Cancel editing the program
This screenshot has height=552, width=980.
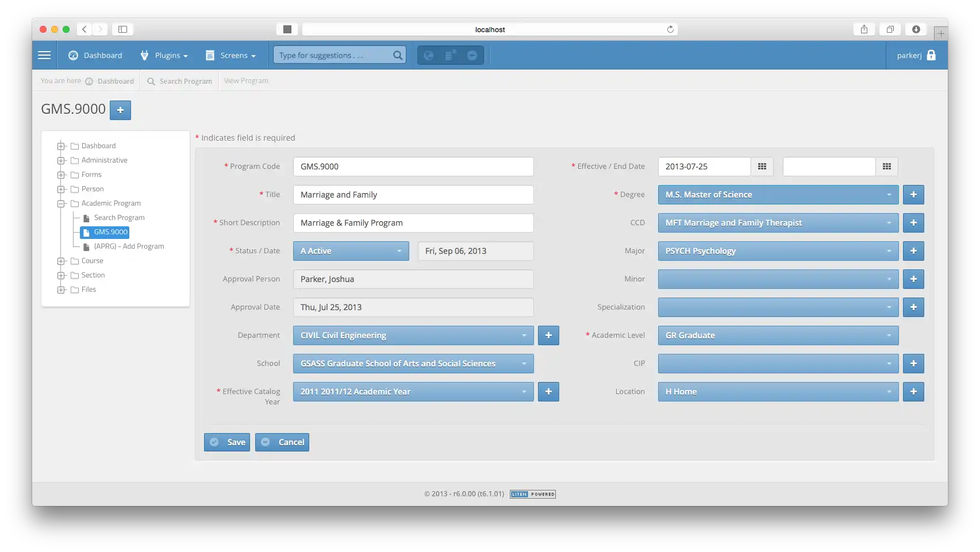point(282,442)
